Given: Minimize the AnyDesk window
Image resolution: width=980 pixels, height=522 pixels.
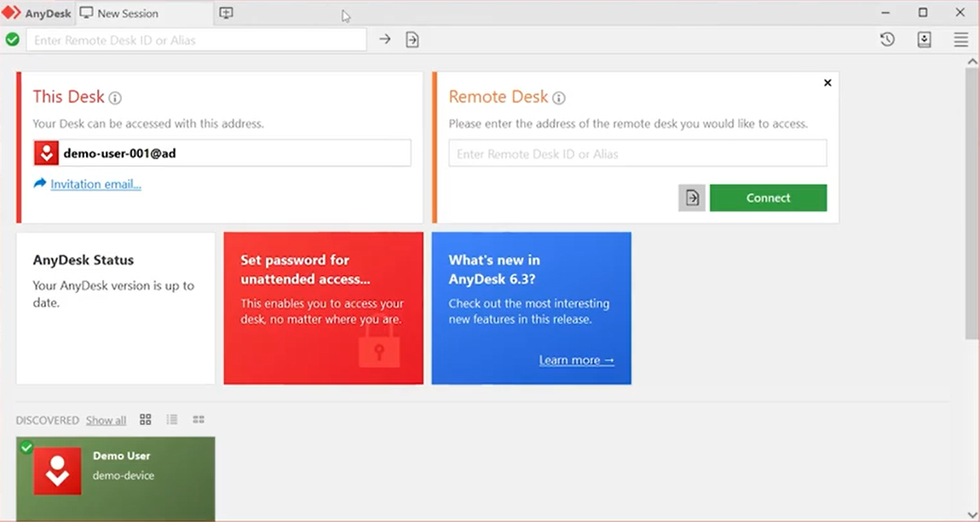Looking at the screenshot, I should point(885,13).
